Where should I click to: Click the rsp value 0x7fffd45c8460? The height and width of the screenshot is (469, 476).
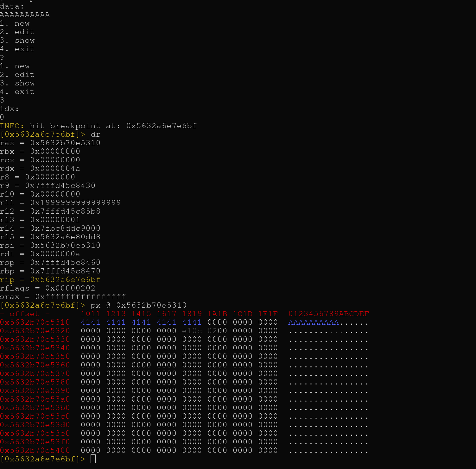65,263
